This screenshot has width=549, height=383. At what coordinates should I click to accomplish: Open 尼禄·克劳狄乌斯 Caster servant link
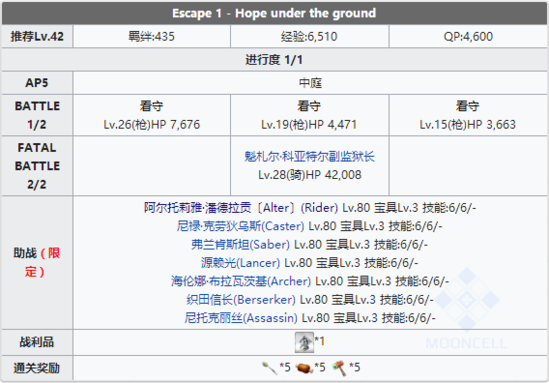click(x=240, y=226)
